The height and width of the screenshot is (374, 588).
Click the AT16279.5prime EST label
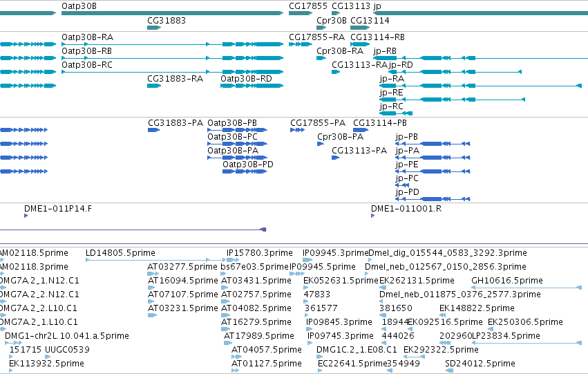click(256, 323)
